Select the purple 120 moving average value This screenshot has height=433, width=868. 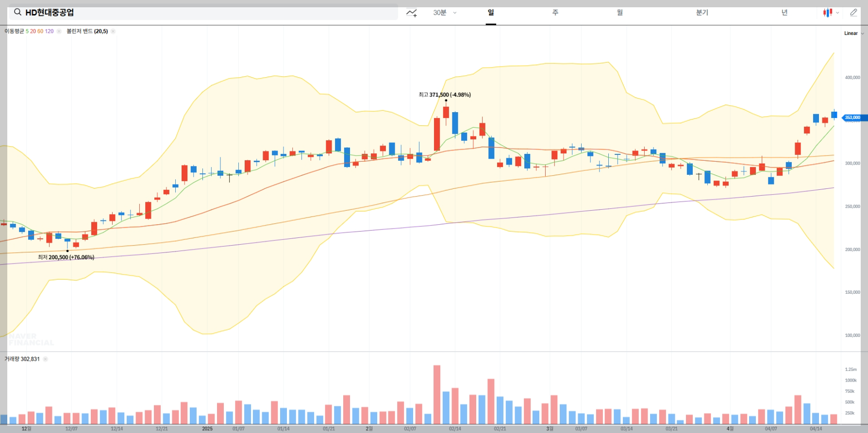click(49, 31)
